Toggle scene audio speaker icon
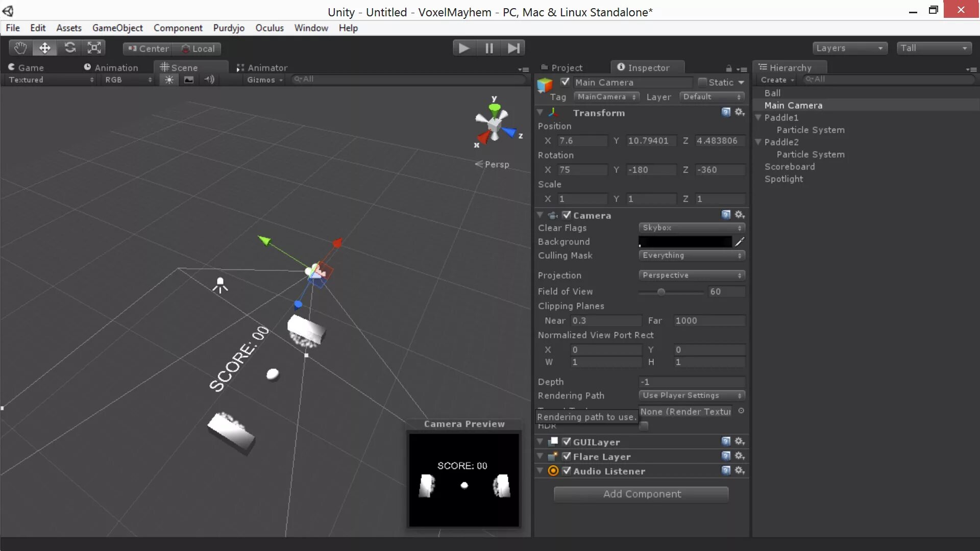 (x=209, y=80)
